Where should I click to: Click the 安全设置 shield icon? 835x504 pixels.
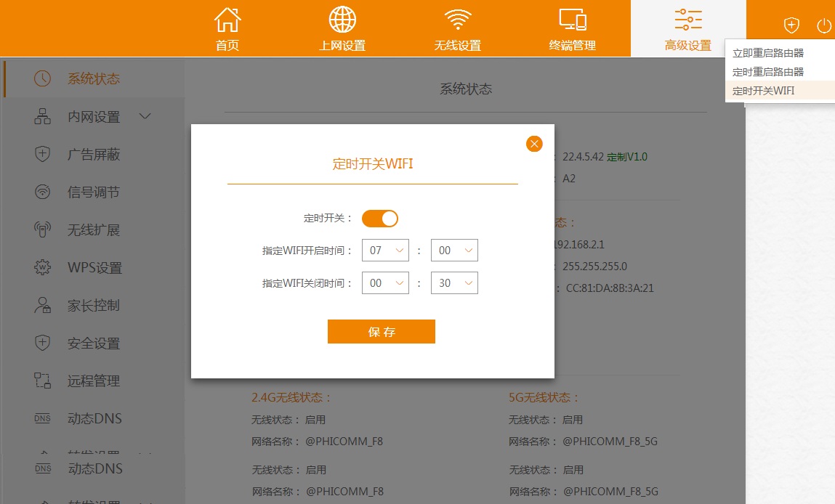pyautogui.click(x=43, y=344)
